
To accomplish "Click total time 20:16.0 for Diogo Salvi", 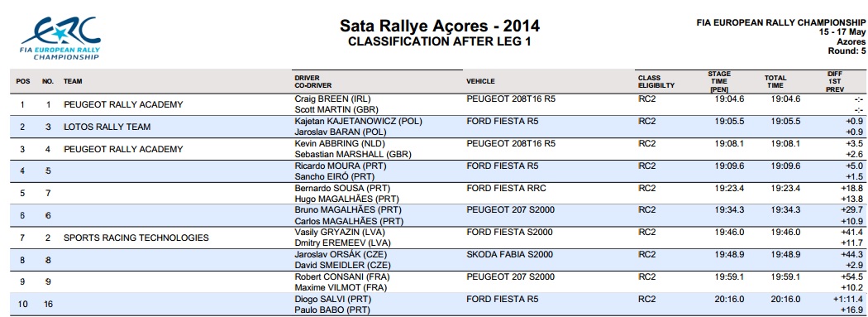I will pos(785,299).
